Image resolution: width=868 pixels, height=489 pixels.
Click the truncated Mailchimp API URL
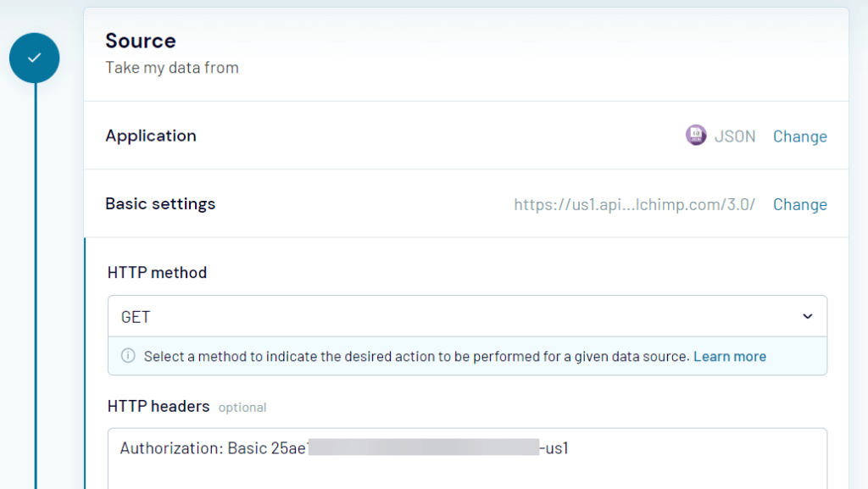tap(634, 204)
